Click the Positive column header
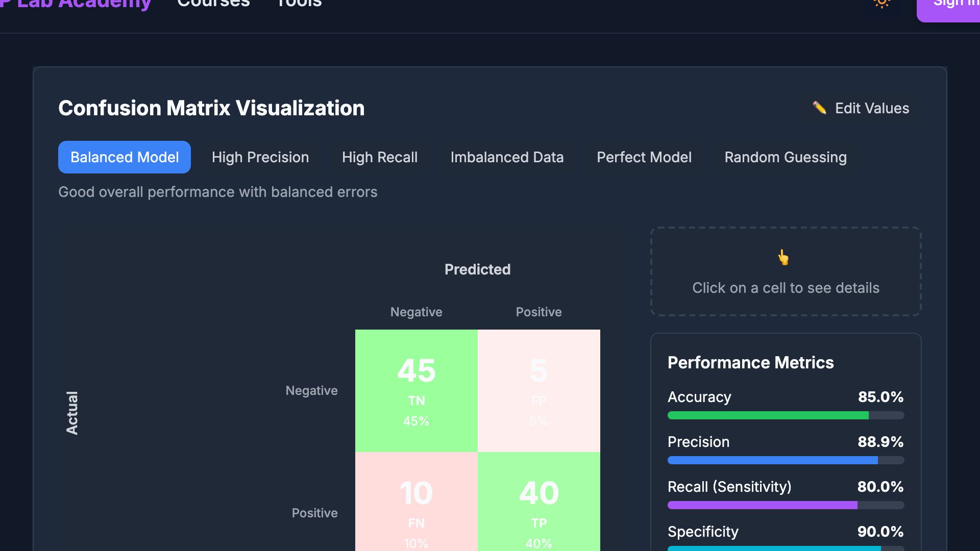 pos(538,312)
